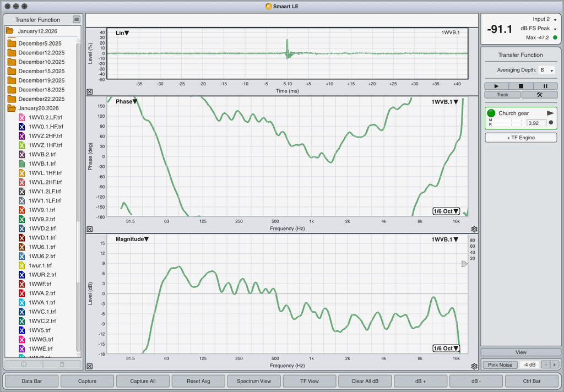The image size is (564, 392).
Task: Show info for the selected trace
Action: click(x=24, y=364)
